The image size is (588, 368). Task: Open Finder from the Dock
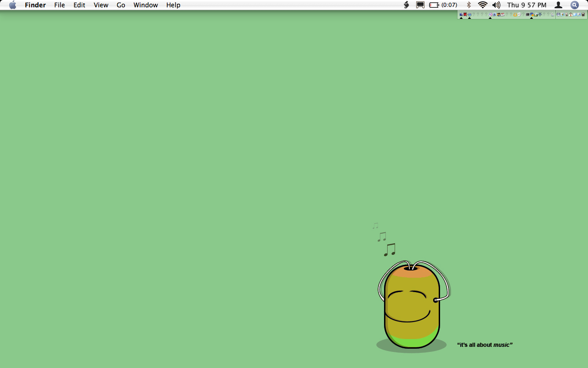[461, 15]
